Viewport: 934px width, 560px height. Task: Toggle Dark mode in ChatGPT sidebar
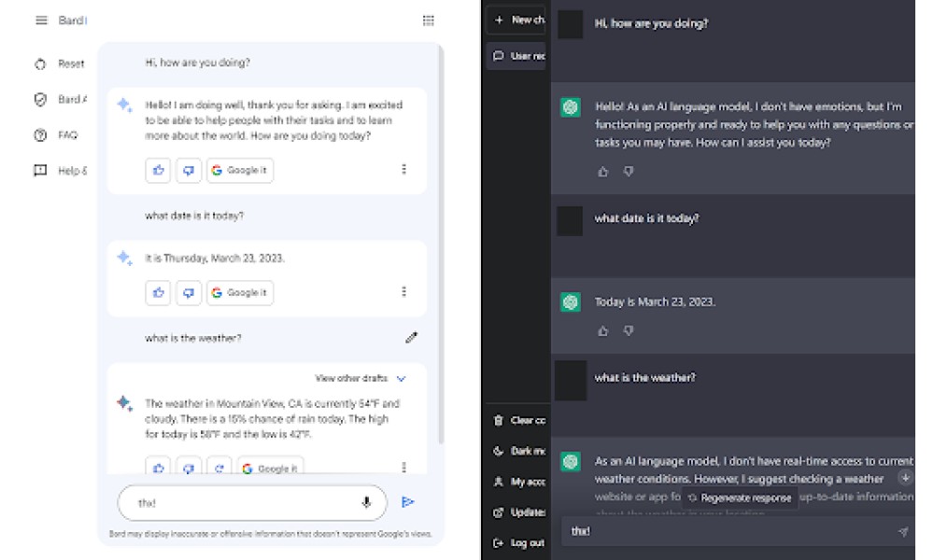coord(518,451)
